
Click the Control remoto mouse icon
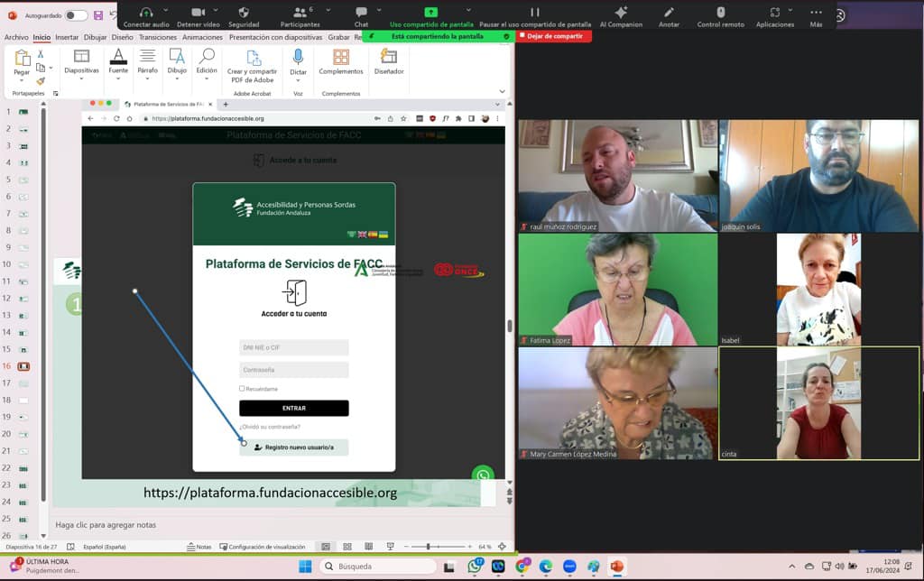click(720, 13)
